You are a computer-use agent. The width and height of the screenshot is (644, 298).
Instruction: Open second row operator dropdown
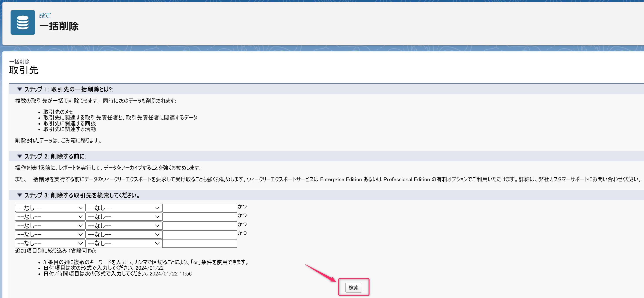tap(123, 216)
